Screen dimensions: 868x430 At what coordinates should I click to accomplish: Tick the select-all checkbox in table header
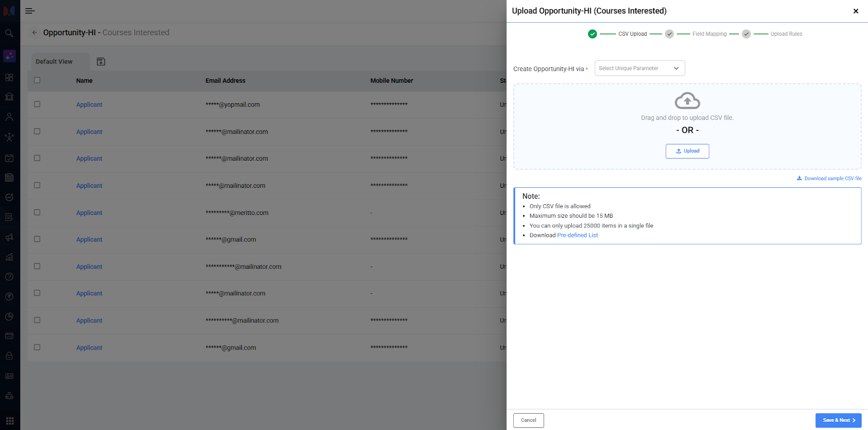[37, 80]
